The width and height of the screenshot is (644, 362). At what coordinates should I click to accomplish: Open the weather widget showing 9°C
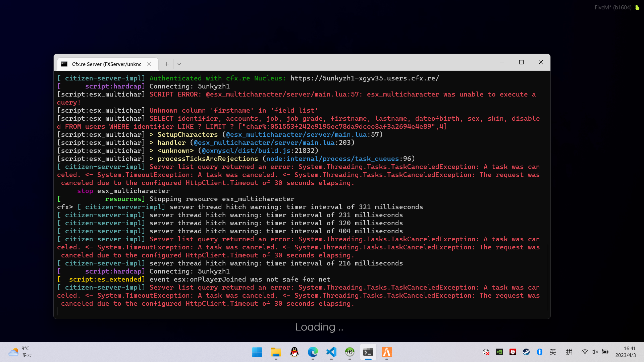pos(20,352)
